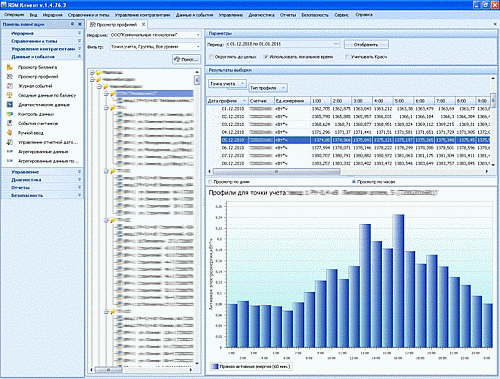
Task: Open the Период date range picker
Action: pyautogui.click(x=336, y=44)
